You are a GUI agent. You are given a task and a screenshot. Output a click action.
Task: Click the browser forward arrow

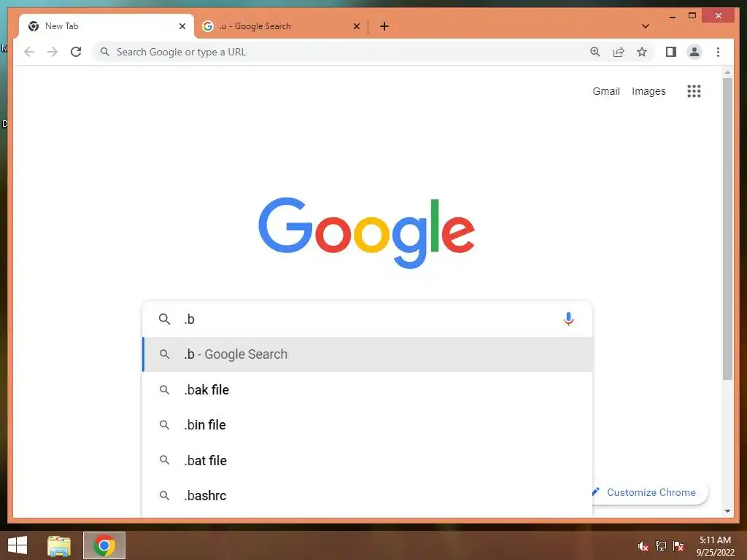53,52
